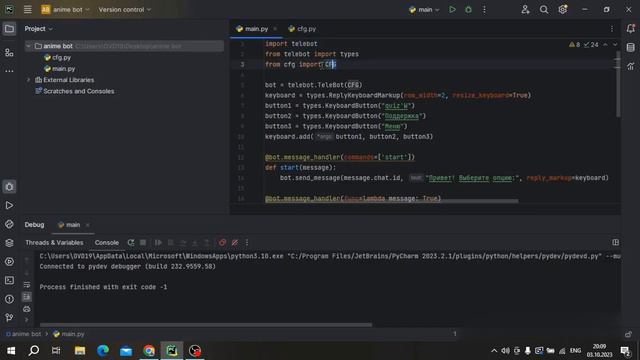Click the warnings count 8 indicator
The width and height of the screenshot is (640, 360).
point(574,44)
